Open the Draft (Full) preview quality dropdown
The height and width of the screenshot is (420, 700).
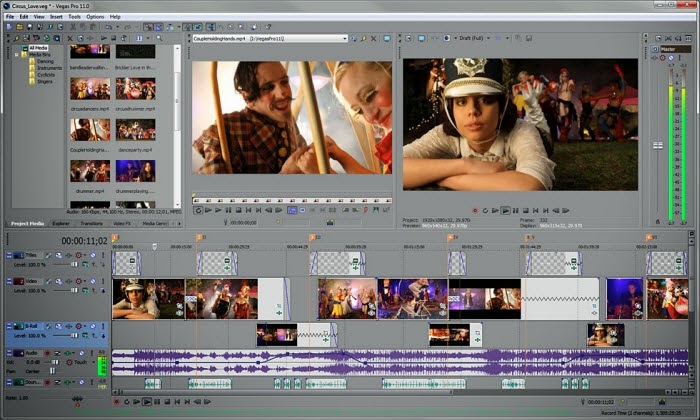[488, 38]
